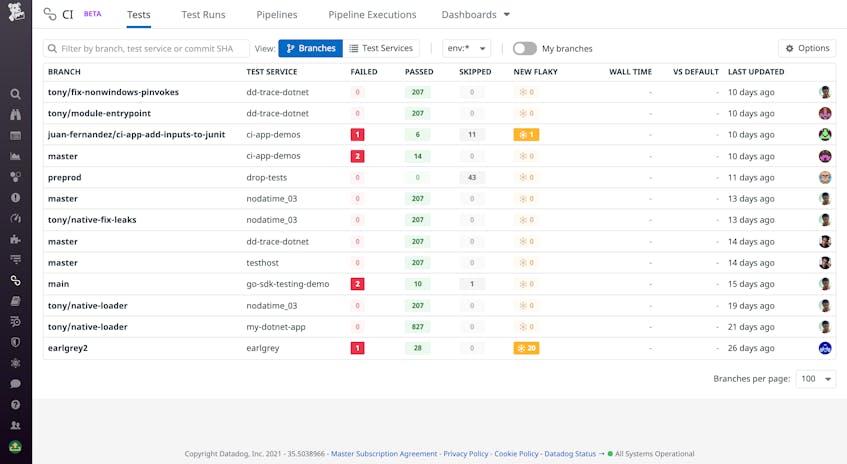Open Infrastructure icon in sidebar
Screen dimensions: 847x464
click(16, 177)
